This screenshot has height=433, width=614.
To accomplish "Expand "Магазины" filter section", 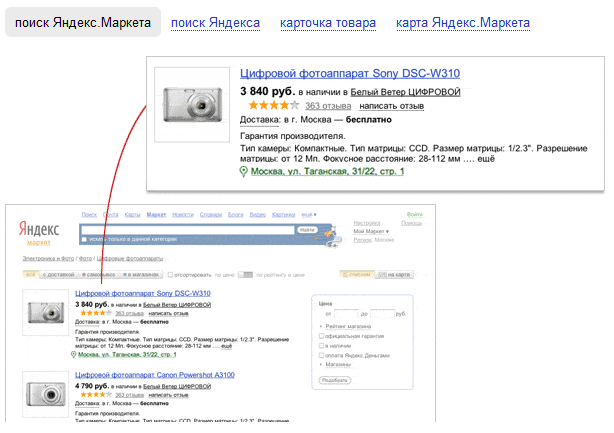I will tap(338, 364).
